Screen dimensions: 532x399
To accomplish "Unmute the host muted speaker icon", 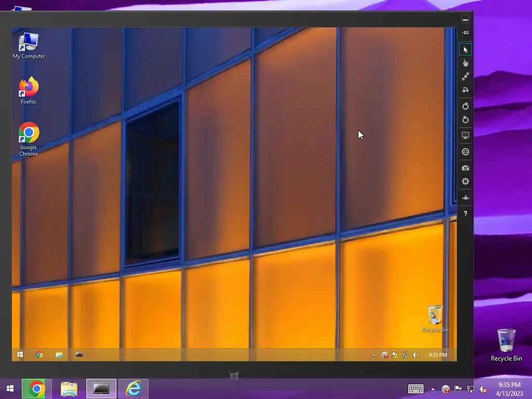I will tap(483, 389).
